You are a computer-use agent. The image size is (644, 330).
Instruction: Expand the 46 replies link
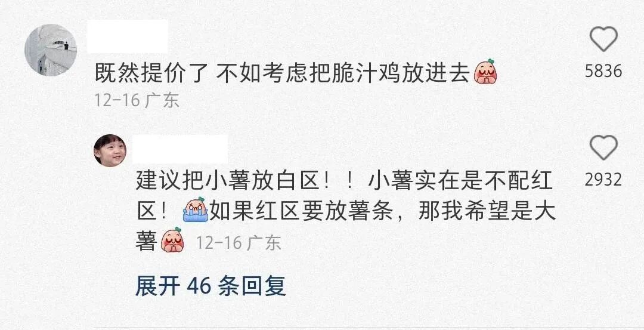(210, 286)
